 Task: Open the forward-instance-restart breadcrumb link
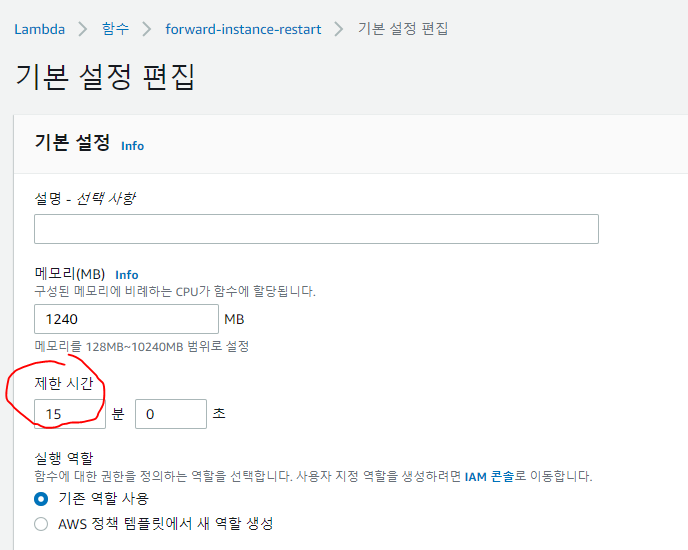pyautogui.click(x=243, y=29)
